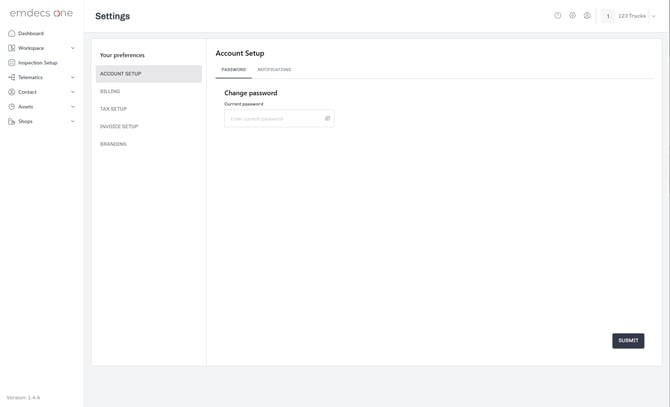Open the user profile icon
This screenshot has width=670, height=407.
587,15
